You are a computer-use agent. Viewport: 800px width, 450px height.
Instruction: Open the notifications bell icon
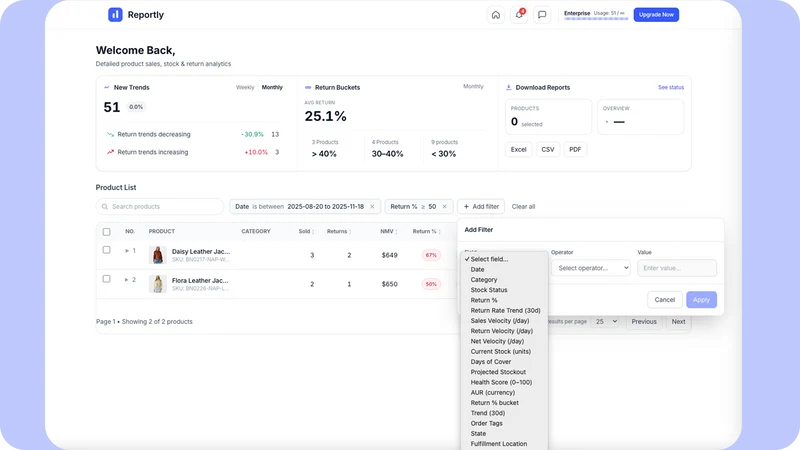coord(519,15)
